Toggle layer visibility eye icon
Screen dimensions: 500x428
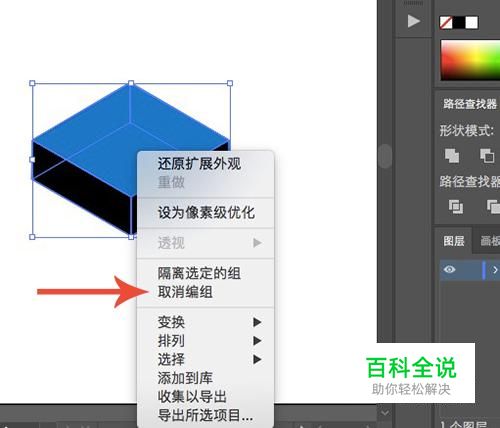[x=450, y=269]
